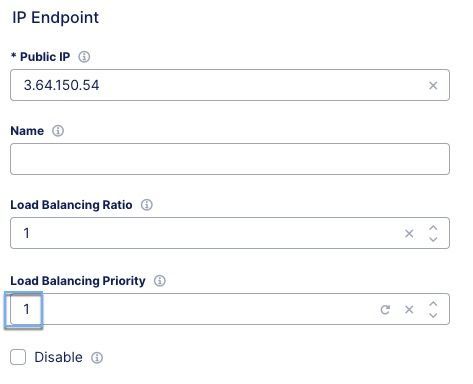
Task: Click the Disable label text
Action: pos(58,357)
